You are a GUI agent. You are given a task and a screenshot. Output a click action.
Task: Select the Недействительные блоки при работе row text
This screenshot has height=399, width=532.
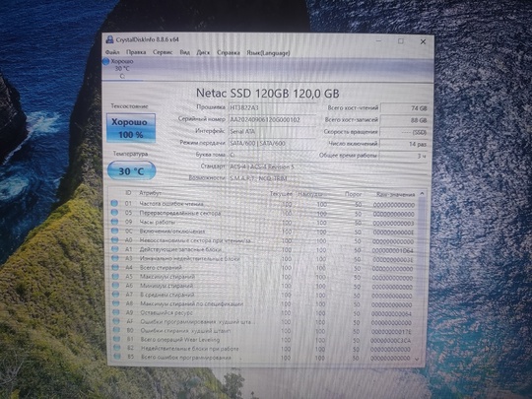click(190, 348)
